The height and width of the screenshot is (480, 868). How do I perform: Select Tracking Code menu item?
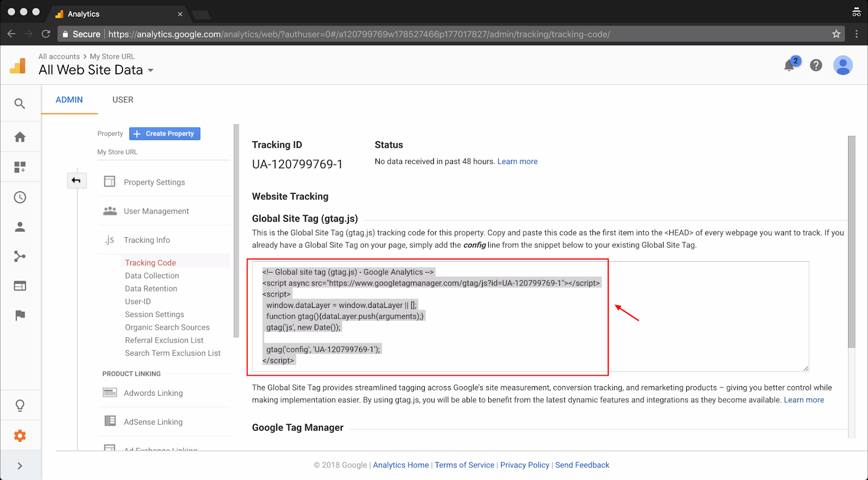[150, 263]
